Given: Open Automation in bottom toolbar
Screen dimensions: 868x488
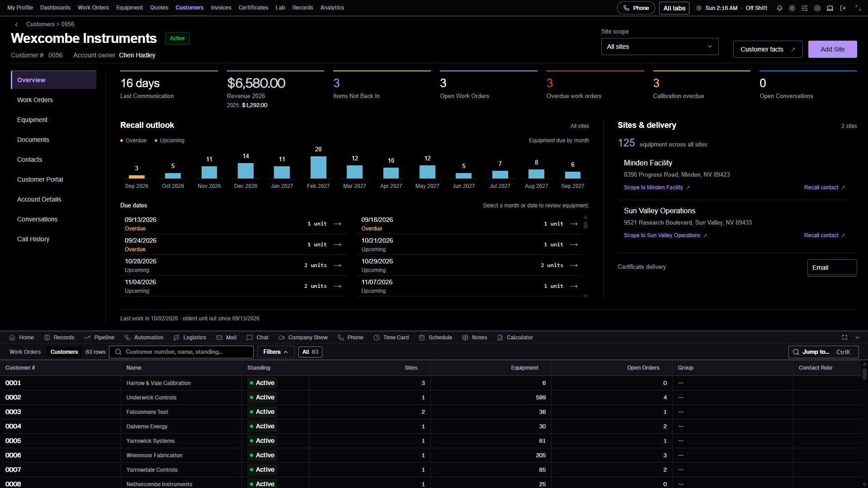Looking at the screenshot, I should pyautogui.click(x=144, y=338).
